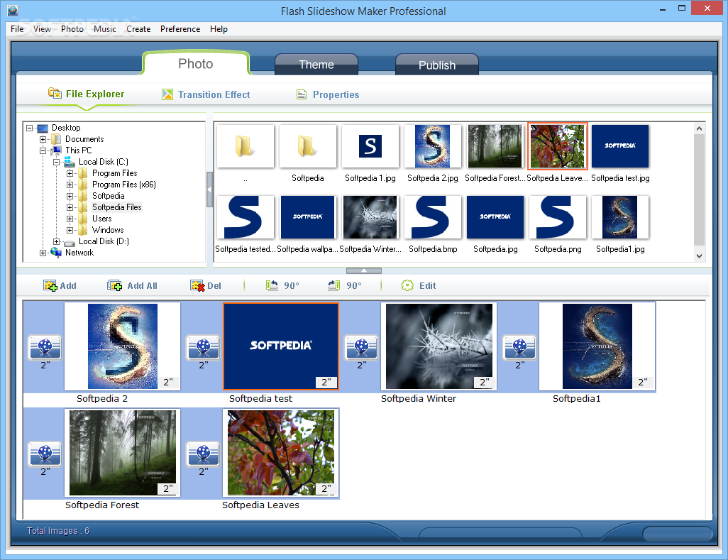Select the Windows folder label in tree
Viewport: 728px width, 560px height.
pyautogui.click(x=108, y=230)
